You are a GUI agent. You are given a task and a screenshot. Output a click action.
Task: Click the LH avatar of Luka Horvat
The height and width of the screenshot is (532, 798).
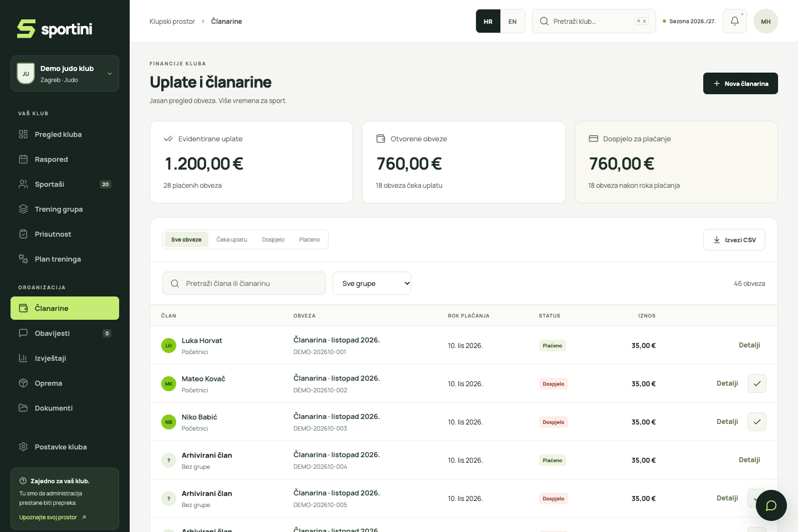coord(168,346)
